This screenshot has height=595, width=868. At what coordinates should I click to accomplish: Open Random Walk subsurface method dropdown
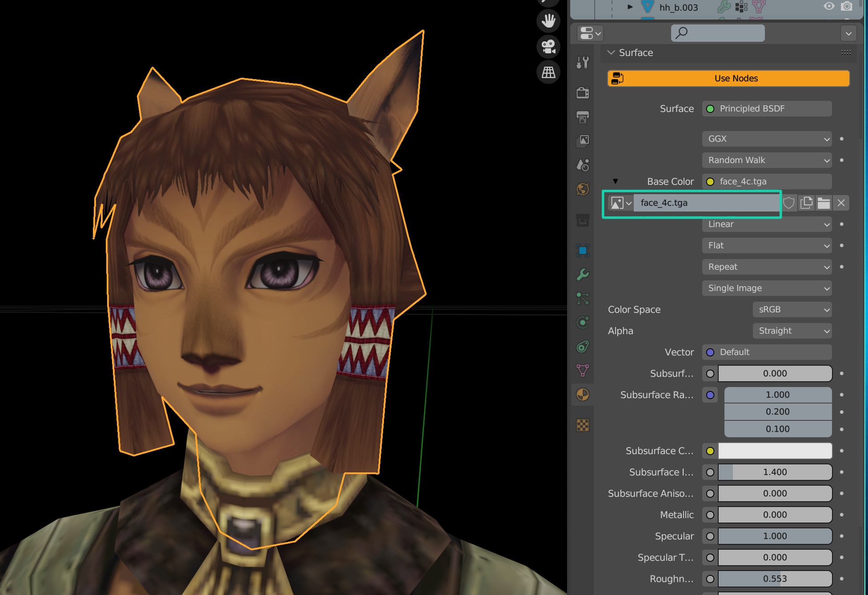pyautogui.click(x=767, y=160)
